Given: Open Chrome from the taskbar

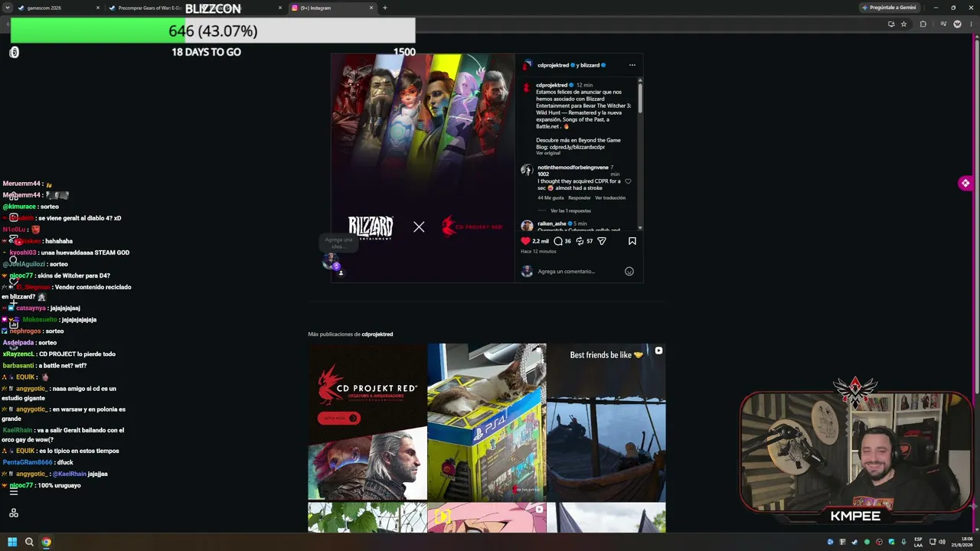Looking at the screenshot, I should 46,542.
